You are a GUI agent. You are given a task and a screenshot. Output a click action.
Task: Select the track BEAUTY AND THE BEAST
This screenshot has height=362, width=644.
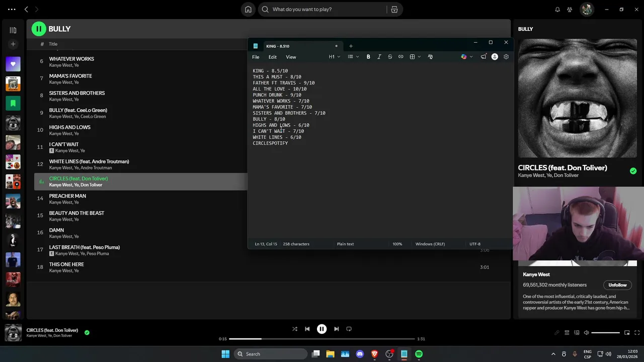click(x=76, y=213)
